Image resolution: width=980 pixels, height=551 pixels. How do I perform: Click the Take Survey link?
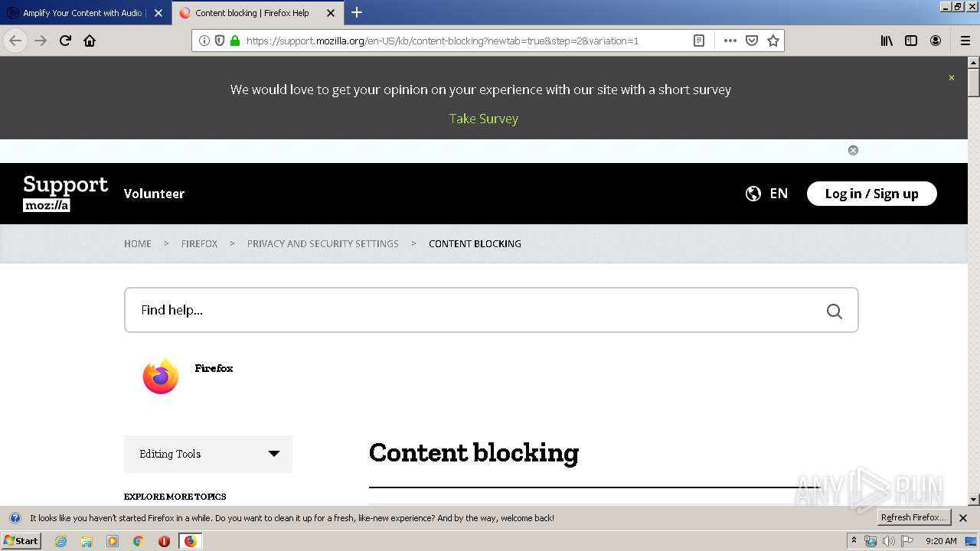[x=484, y=119]
